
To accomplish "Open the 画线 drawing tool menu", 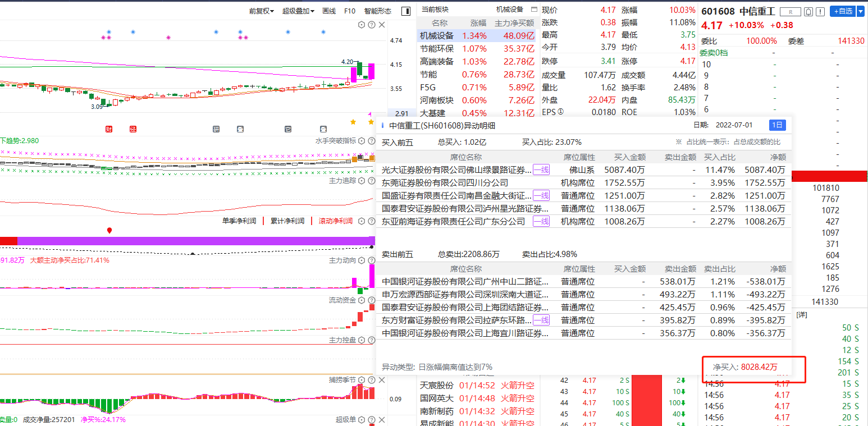I will [x=329, y=11].
